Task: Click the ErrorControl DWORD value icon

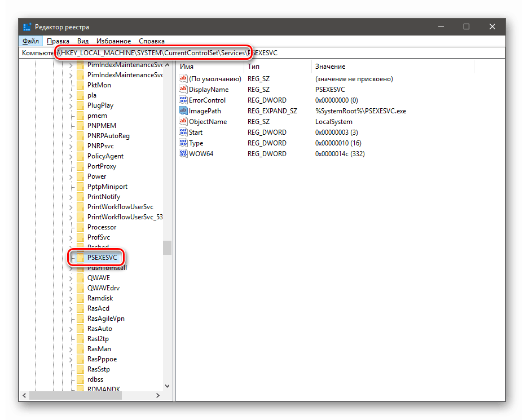Action: (x=183, y=100)
